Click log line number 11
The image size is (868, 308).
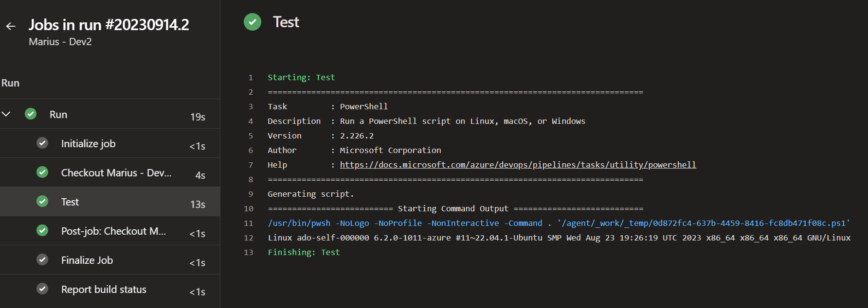249,223
